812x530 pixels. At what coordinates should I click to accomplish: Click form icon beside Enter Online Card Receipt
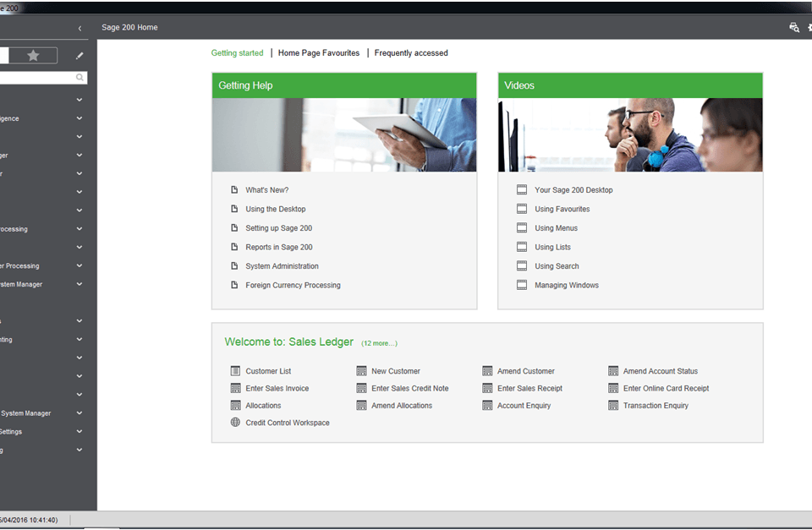(613, 388)
